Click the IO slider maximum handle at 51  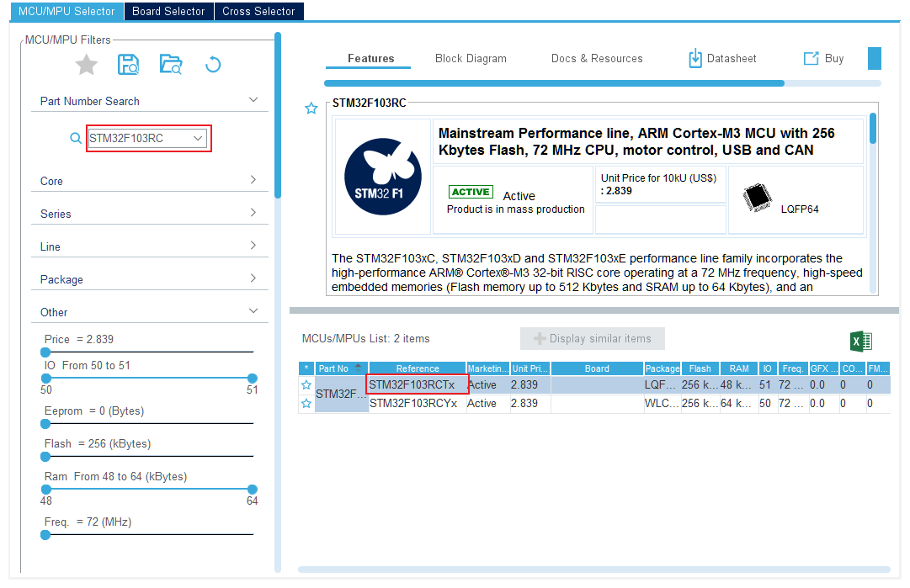pos(252,378)
